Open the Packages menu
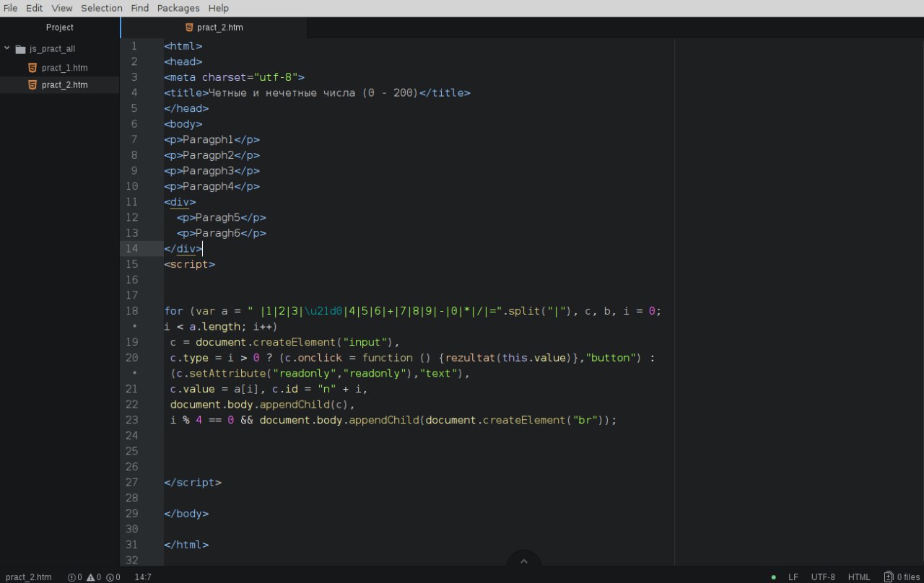 point(178,8)
